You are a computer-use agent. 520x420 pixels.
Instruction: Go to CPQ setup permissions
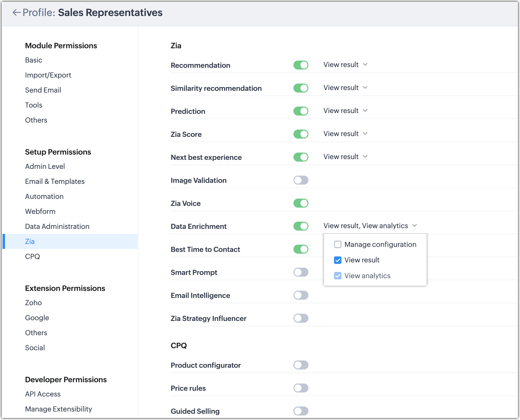pos(33,256)
